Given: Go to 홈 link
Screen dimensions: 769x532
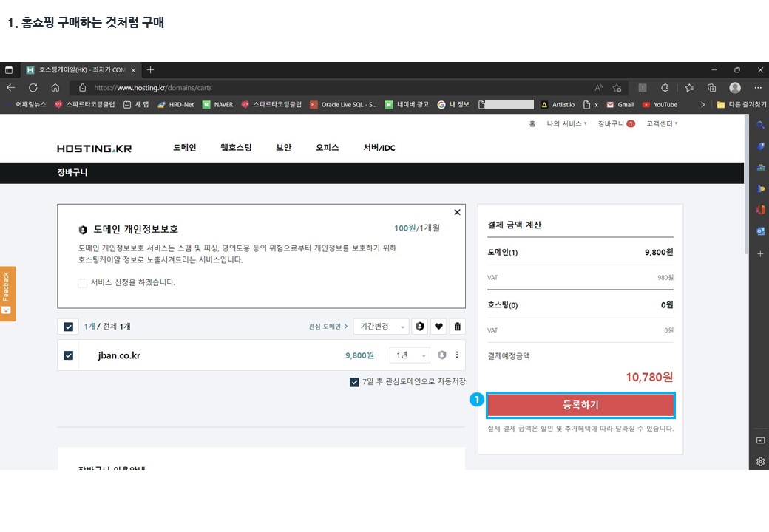Looking at the screenshot, I should (x=532, y=124).
